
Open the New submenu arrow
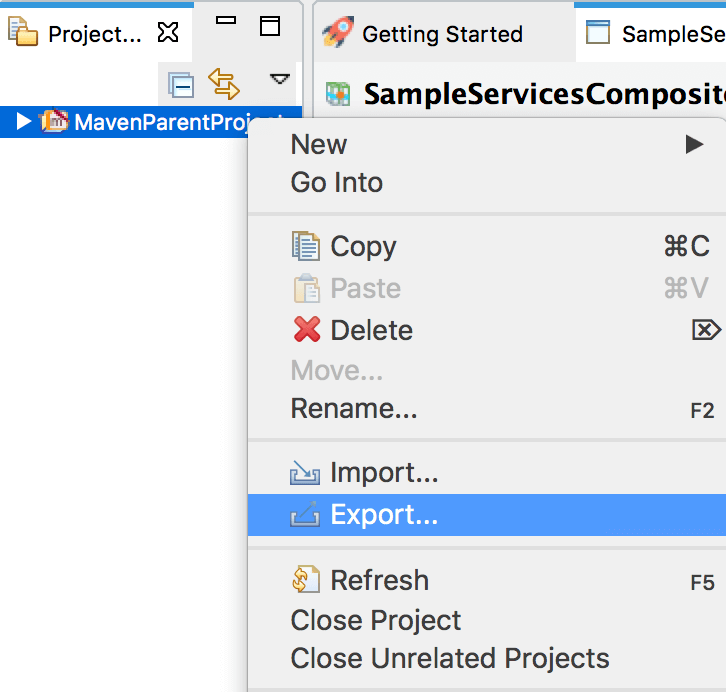pyautogui.click(x=694, y=144)
